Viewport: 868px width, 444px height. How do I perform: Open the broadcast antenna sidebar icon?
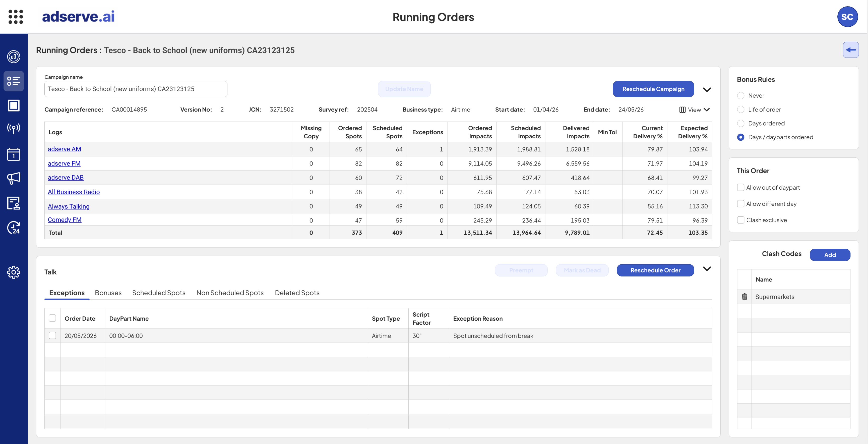coord(14,128)
